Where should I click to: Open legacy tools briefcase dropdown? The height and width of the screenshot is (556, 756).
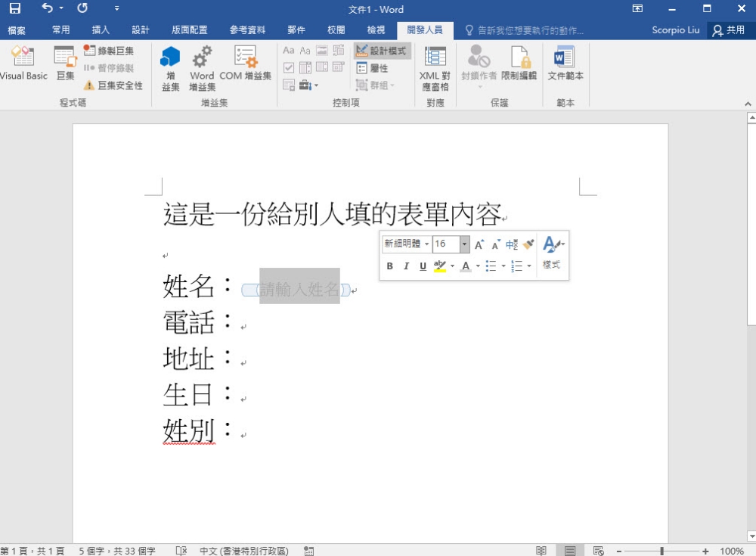tap(308, 85)
